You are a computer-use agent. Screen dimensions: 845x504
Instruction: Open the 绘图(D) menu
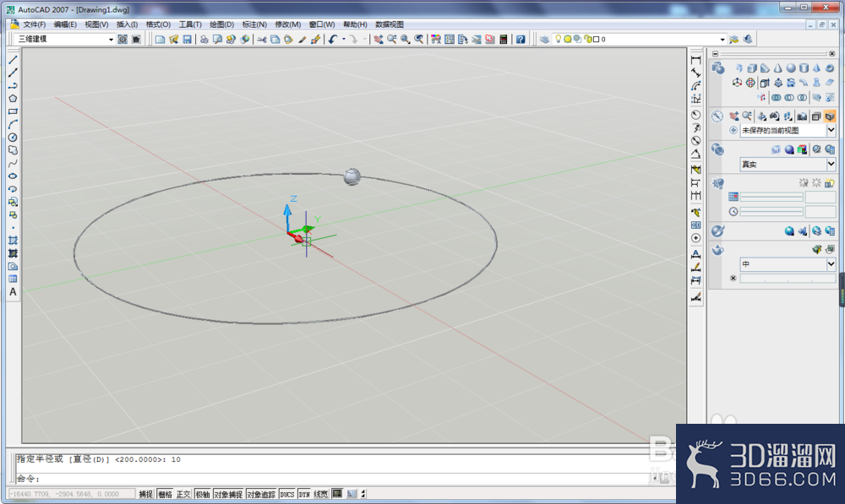[x=222, y=24]
